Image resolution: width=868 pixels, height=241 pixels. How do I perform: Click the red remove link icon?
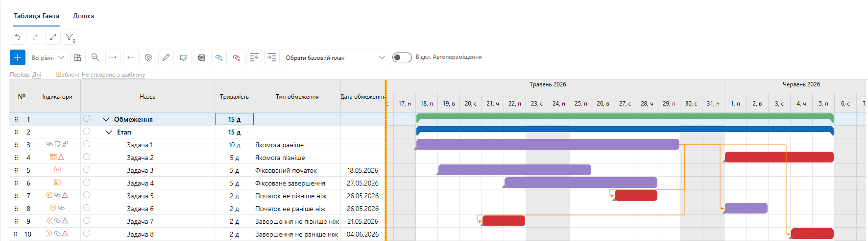237,57
